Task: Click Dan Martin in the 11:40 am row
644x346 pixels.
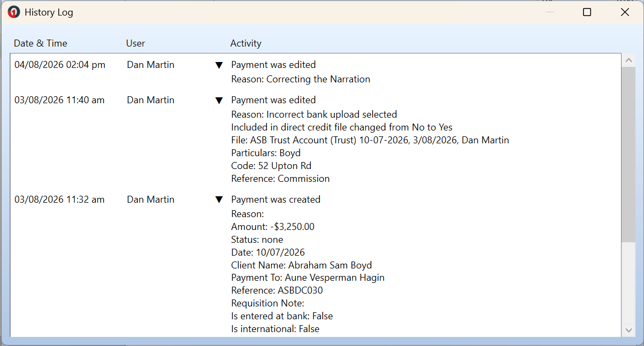Action: click(x=150, y=100)
